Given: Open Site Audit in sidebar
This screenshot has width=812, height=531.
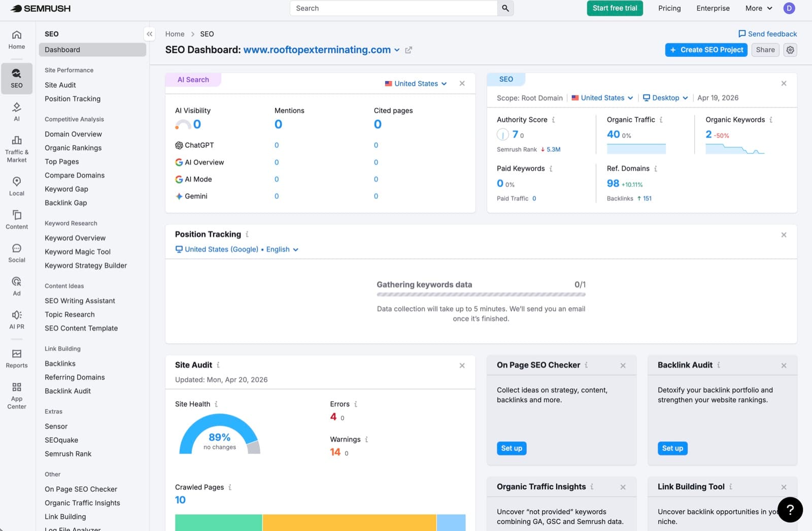Looking at the screenshot, I should tap(60, 85).
